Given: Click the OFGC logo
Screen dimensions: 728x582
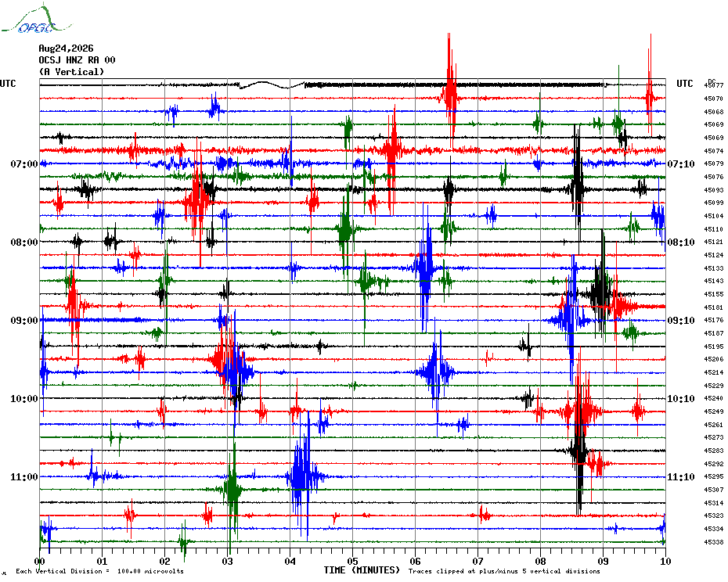Looking at the screenshot, I should pyautogui.click(x=36, y=19).
